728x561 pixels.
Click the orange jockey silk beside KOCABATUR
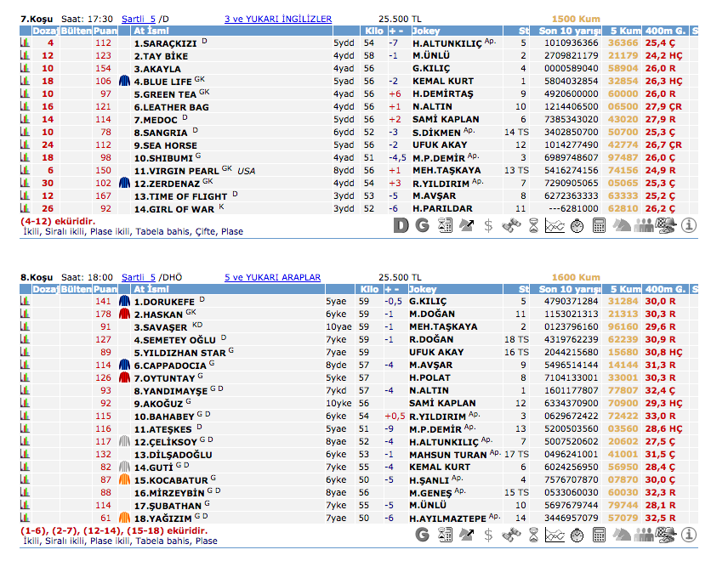124,479
